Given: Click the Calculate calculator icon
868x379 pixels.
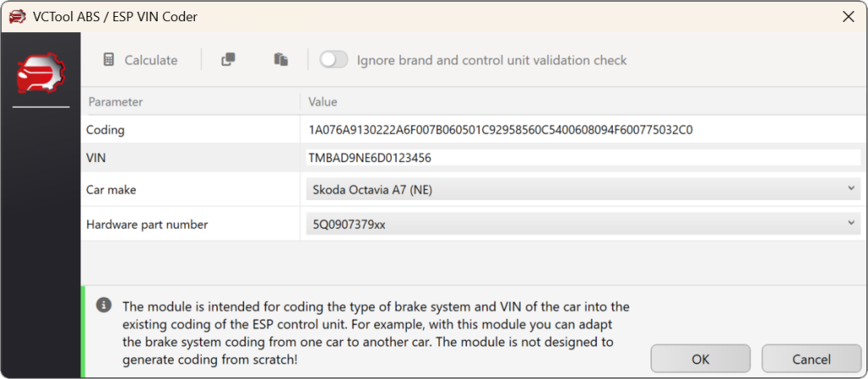Looking at the screenshot, I should pyautogui.click(x=108, y=60).
